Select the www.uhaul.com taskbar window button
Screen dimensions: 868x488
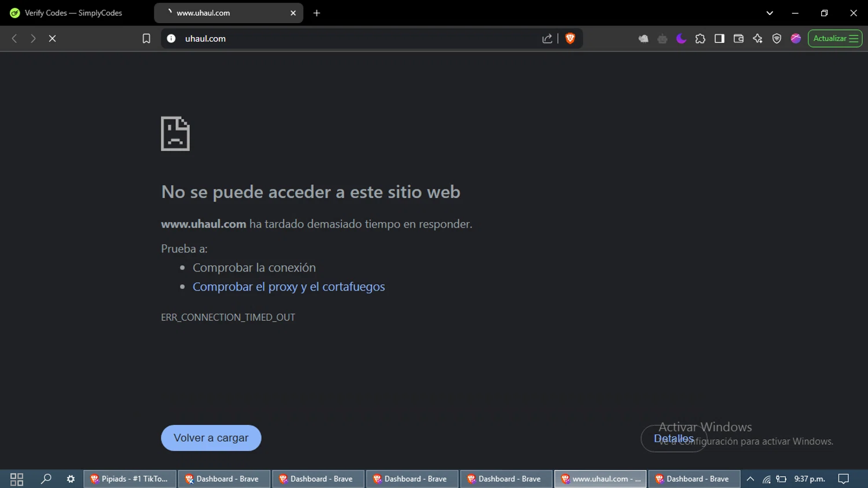click(601, 479)
